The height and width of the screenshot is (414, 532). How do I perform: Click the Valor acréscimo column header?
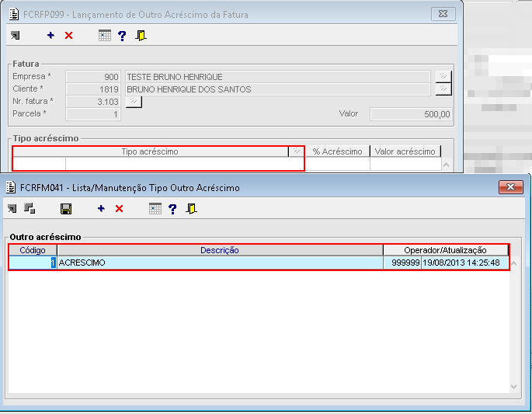(x=405, y=151)
